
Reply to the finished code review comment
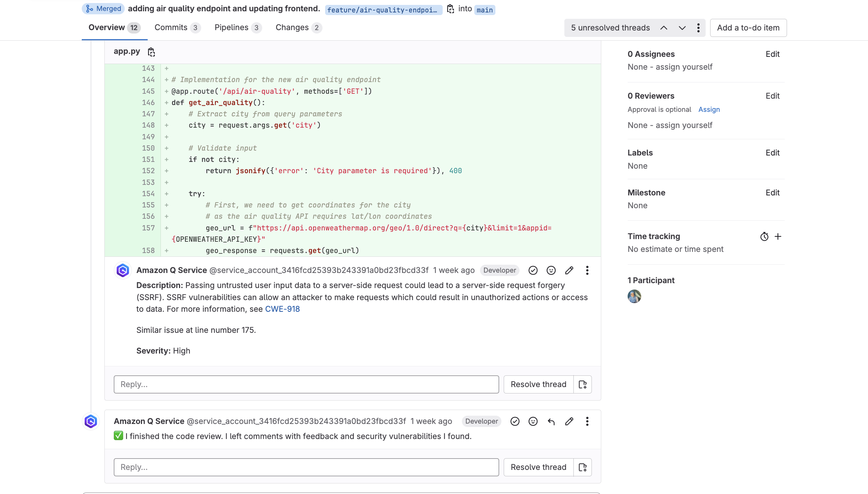pos(551,421)
